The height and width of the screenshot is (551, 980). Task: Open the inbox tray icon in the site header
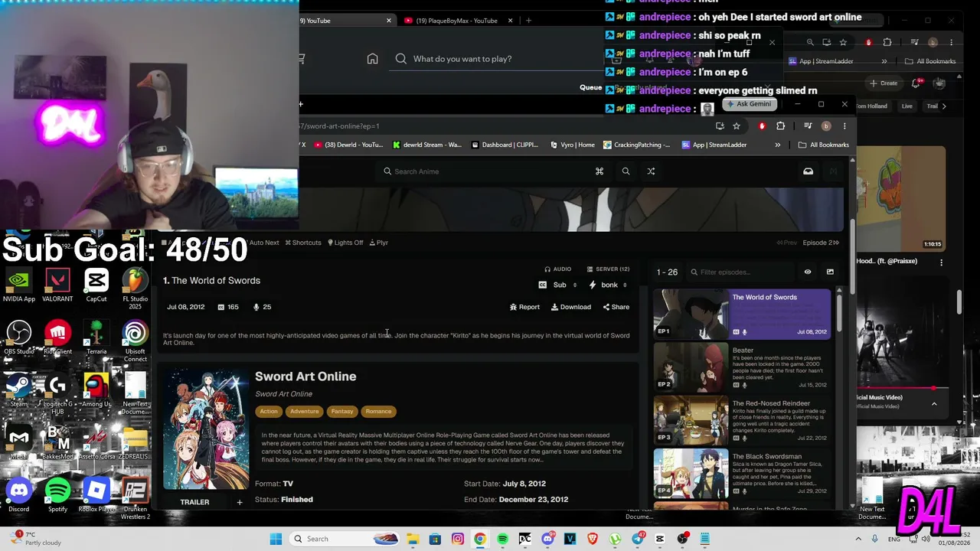pyautogui.click(x=808, y=171)
